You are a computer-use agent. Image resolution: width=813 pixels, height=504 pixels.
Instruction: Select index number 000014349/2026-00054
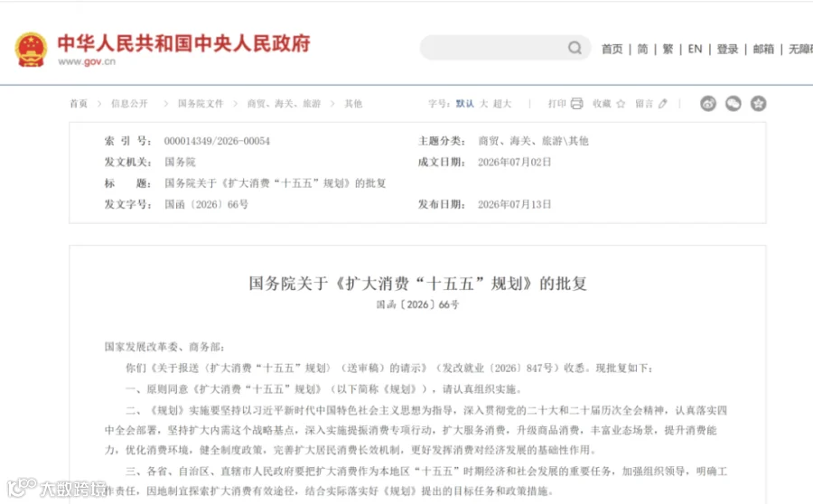(x=217, y=141)
